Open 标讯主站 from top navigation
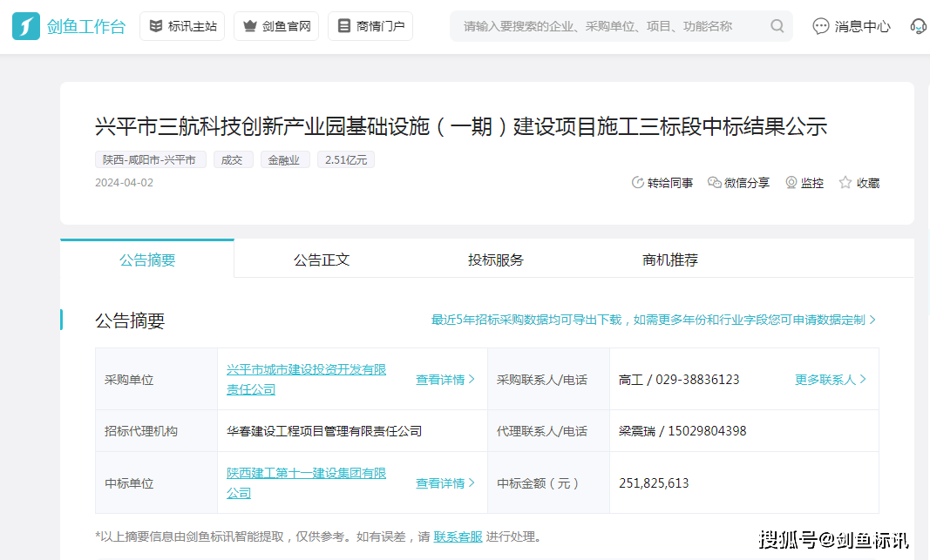The width and height of the screenshot is (930, 560). coord(182,26)
